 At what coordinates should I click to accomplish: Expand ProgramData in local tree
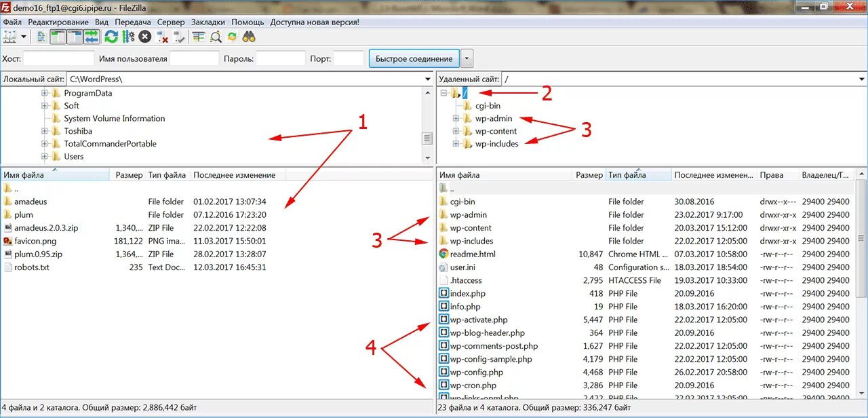pyautogui.click(x=45, y=93)
